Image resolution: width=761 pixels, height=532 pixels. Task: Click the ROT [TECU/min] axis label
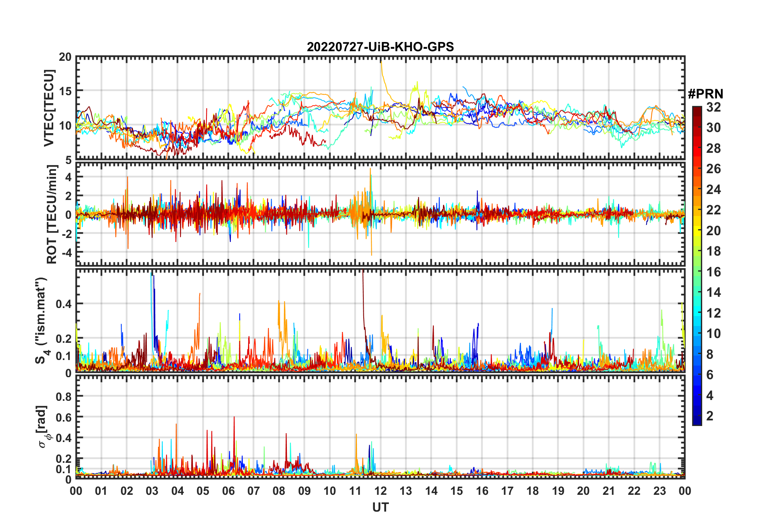[52, 214]
